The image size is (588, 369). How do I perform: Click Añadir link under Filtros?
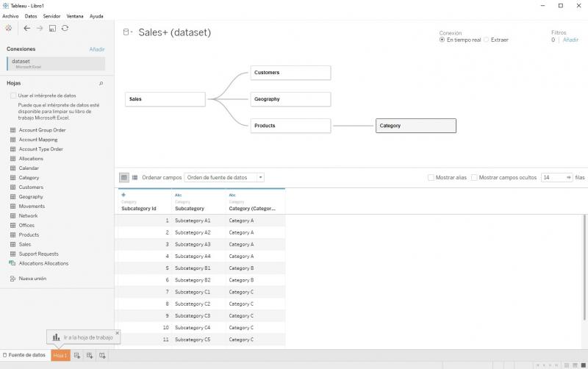point(571,40)
